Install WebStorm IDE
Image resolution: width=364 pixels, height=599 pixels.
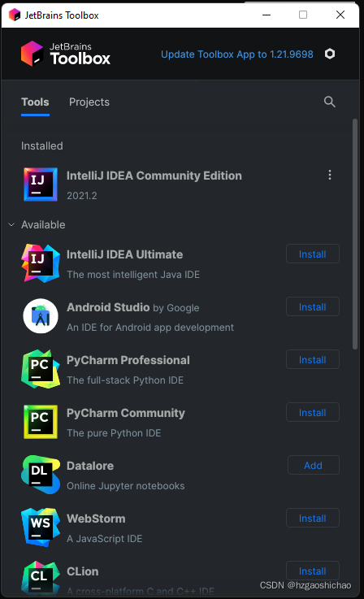(x=313, y=518)
